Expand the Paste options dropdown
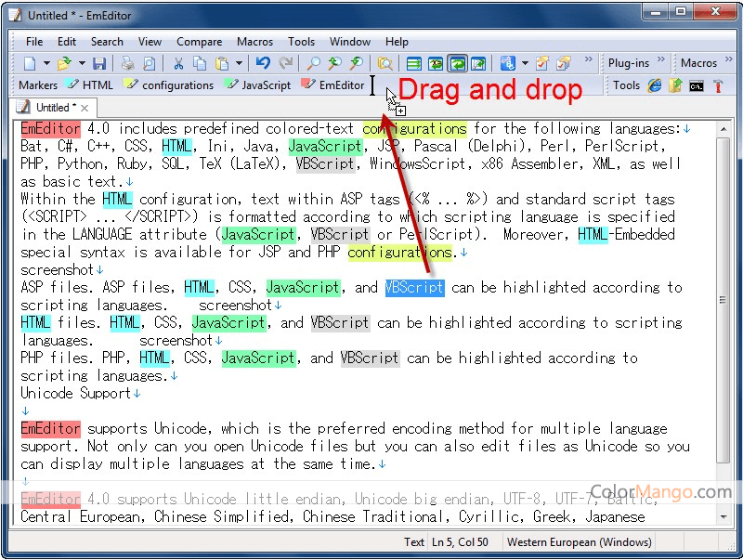The width and height of the screenshot is (743, 560). 238,63
